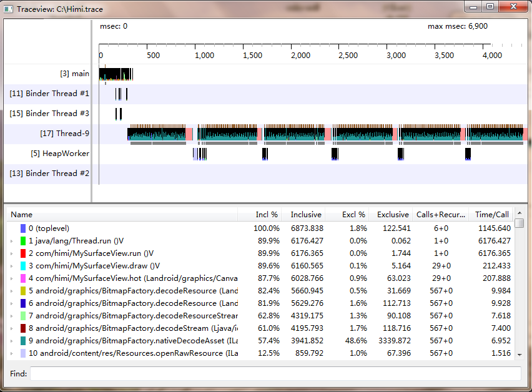The image size is (532, 392).
Task: Sort by the Incl % column header
Action: pos(266,215)
